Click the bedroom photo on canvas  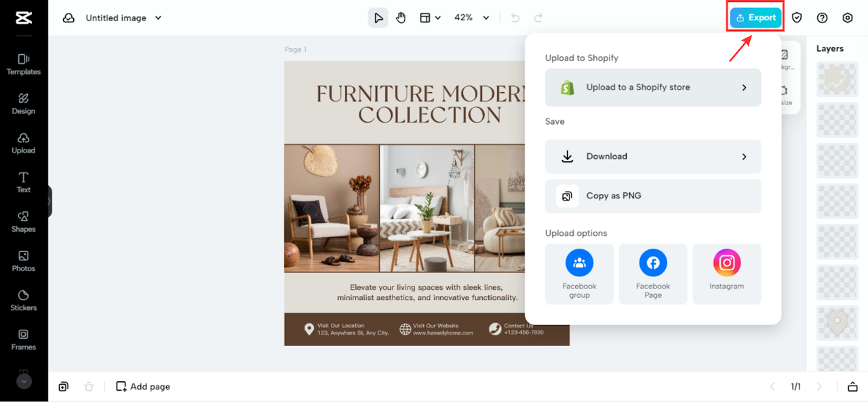(427, 208)
